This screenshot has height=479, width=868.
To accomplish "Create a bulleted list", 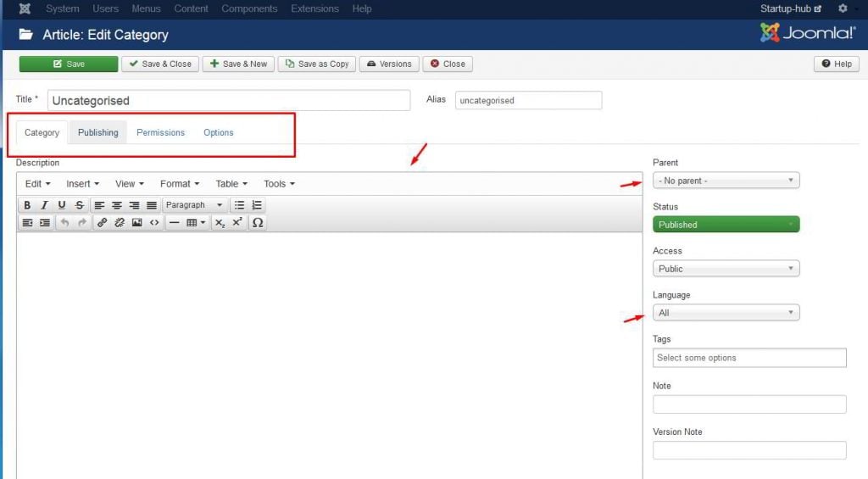I will [x=240, y=205].
